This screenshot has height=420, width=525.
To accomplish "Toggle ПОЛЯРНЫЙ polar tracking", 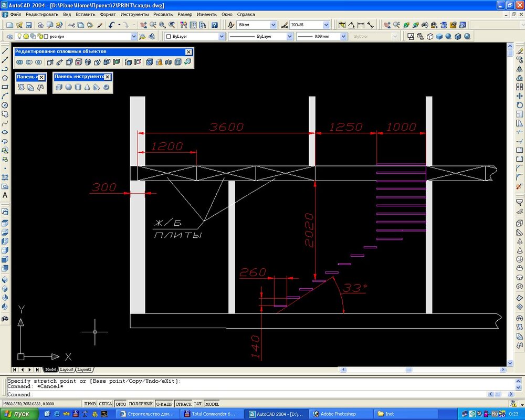I will (x=141, y=404).
